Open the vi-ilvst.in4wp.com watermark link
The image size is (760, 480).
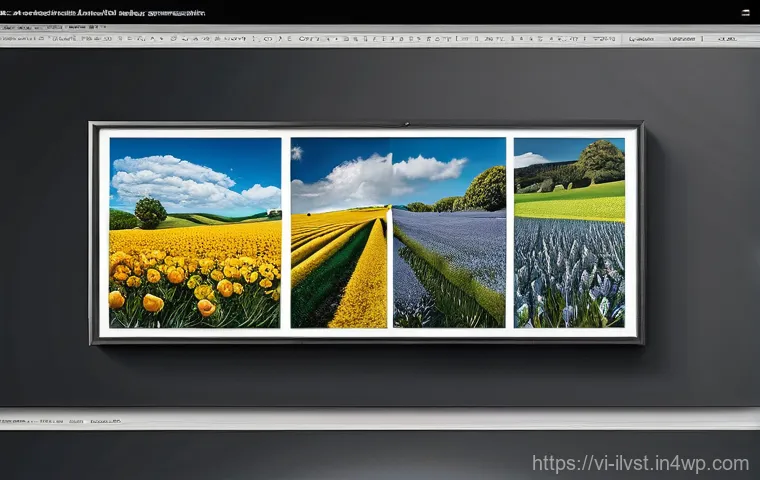click(x=640, y=463)
